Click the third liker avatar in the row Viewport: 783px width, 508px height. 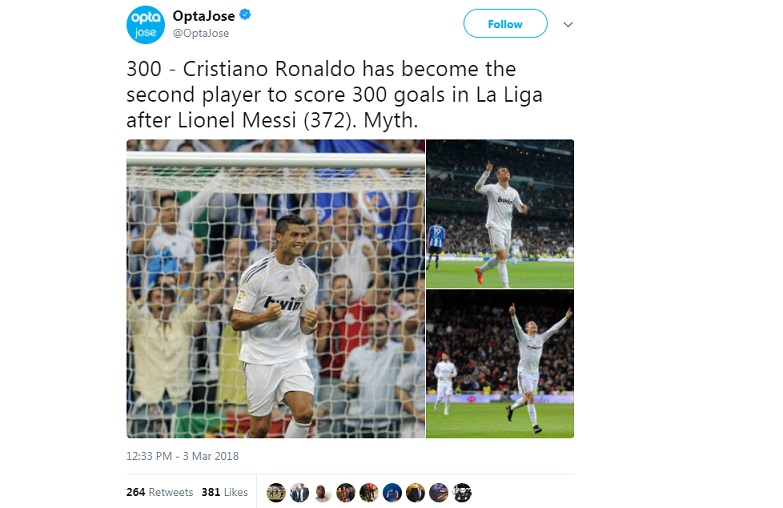coord(323,493)
